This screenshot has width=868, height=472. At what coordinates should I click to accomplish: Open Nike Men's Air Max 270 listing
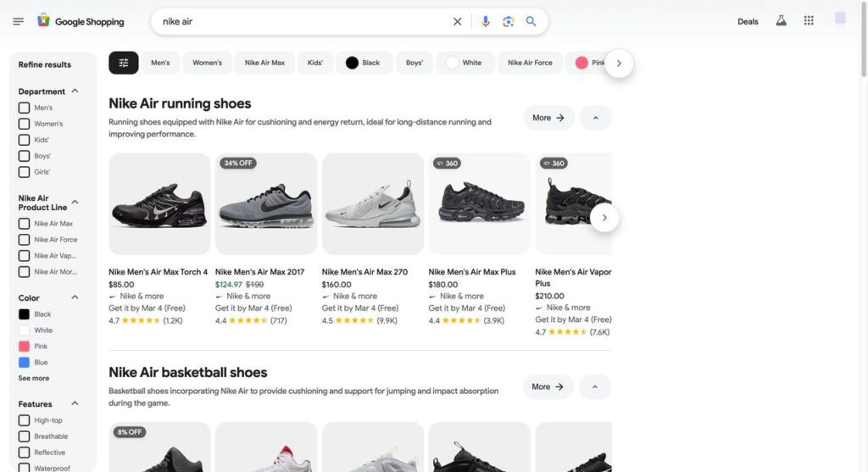[364, 272]
